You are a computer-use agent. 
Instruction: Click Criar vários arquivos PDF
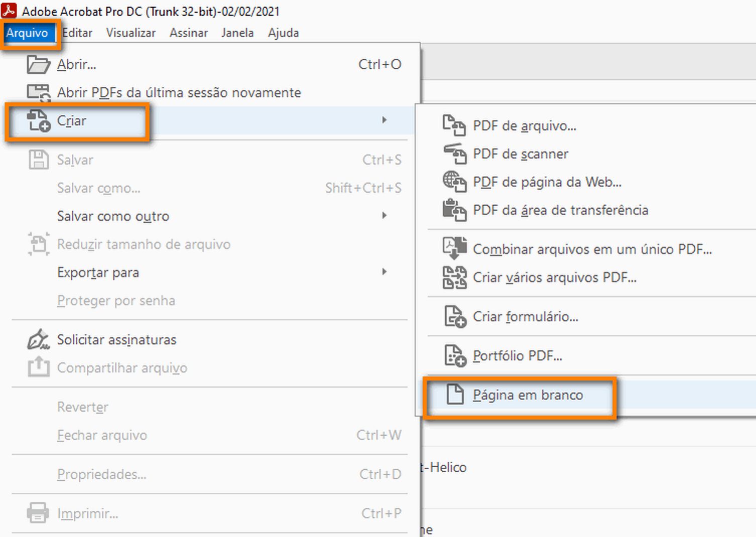point(554,277)
